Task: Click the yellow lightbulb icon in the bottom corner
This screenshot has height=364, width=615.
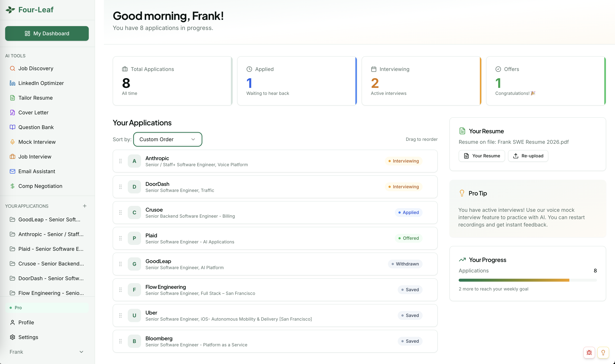Action: point(603,352)
